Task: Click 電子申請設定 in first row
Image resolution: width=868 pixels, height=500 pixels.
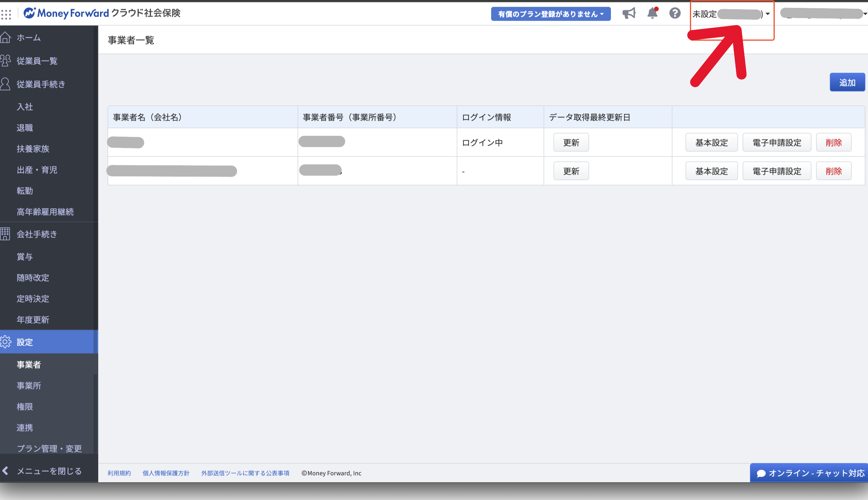Action: (x=776, y=143)
